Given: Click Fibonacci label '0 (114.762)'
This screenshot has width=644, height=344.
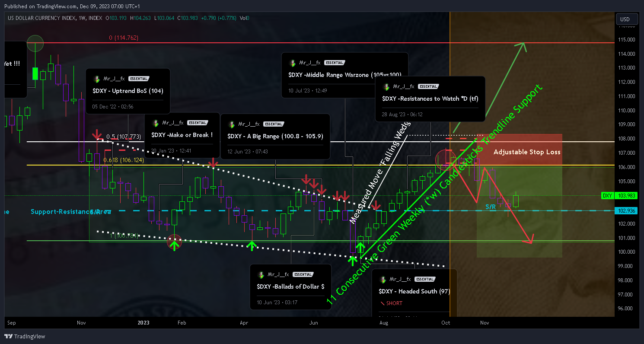Looking at the screenshot, I should [x=124, y=38].
